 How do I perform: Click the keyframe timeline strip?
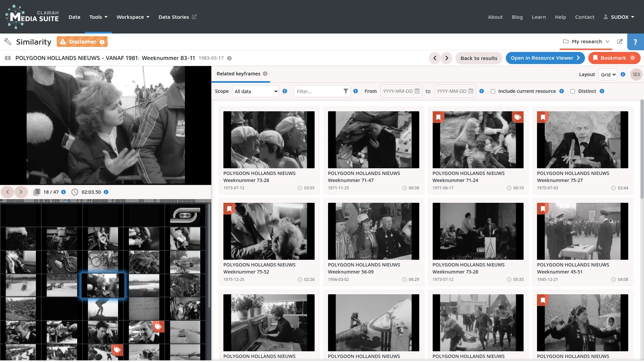click(x=105, y=201)
